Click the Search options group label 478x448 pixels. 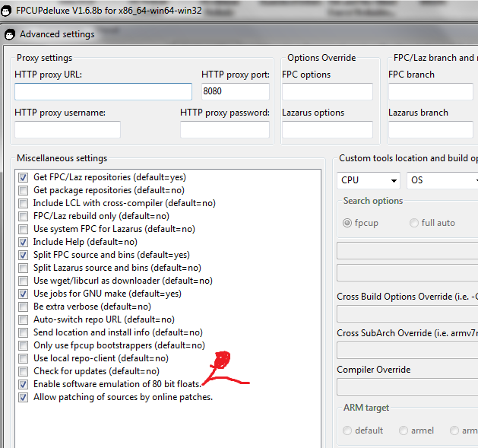[x=373, y=201]
